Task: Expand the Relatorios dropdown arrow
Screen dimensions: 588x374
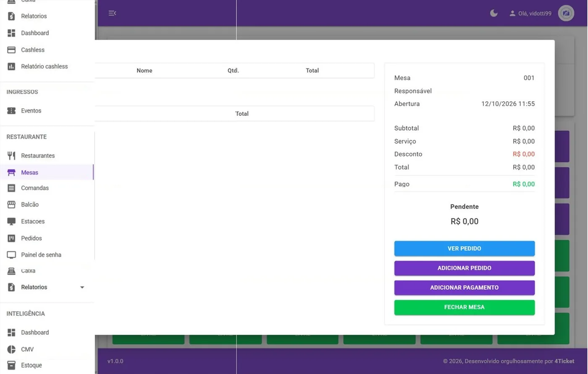Action: [x=82, y=287]
